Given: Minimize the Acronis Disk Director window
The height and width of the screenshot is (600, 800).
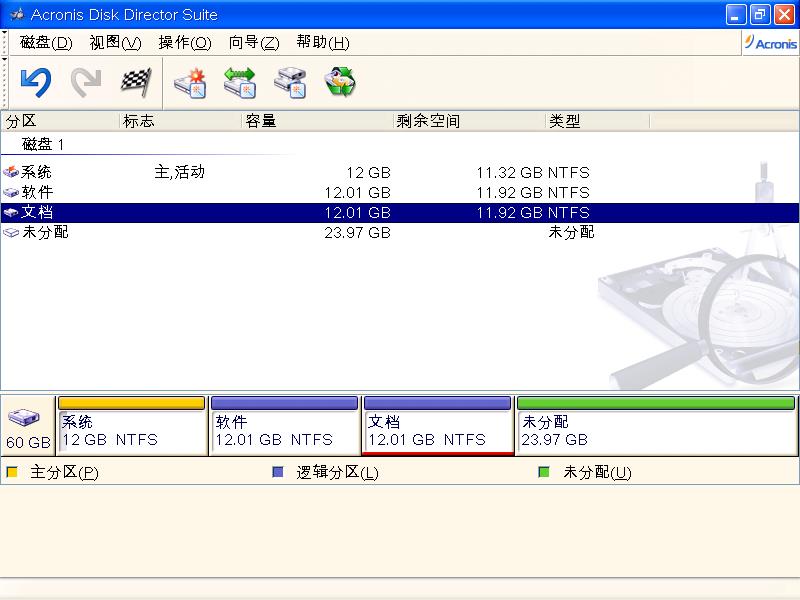Looking at the screenshot, I should [735, 15].
